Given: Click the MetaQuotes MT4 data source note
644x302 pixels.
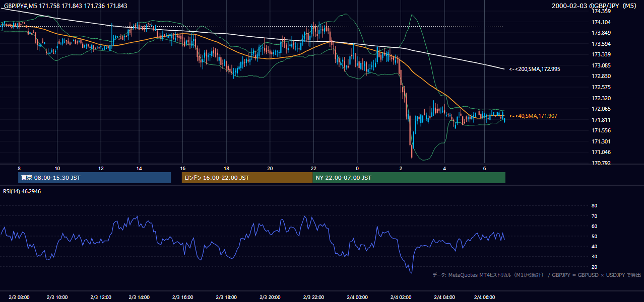Looking at the screenshot, I should (x=537, y=275).
